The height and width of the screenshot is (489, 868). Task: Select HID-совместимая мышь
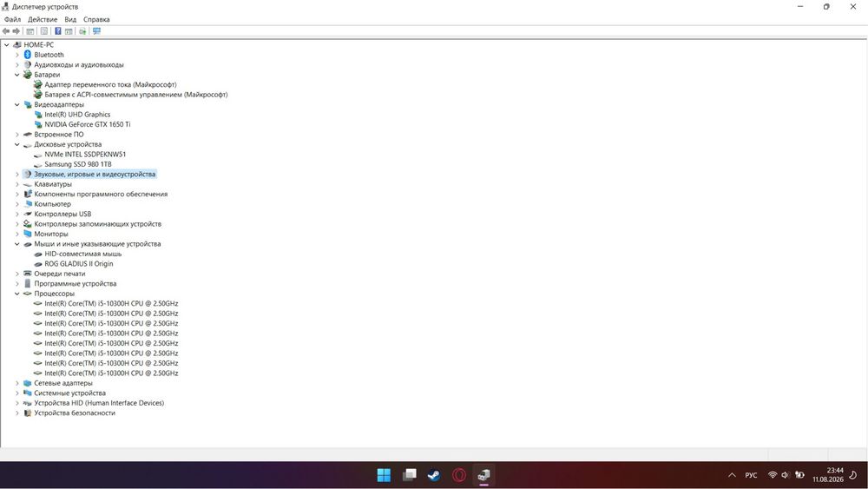click(83, 254)
